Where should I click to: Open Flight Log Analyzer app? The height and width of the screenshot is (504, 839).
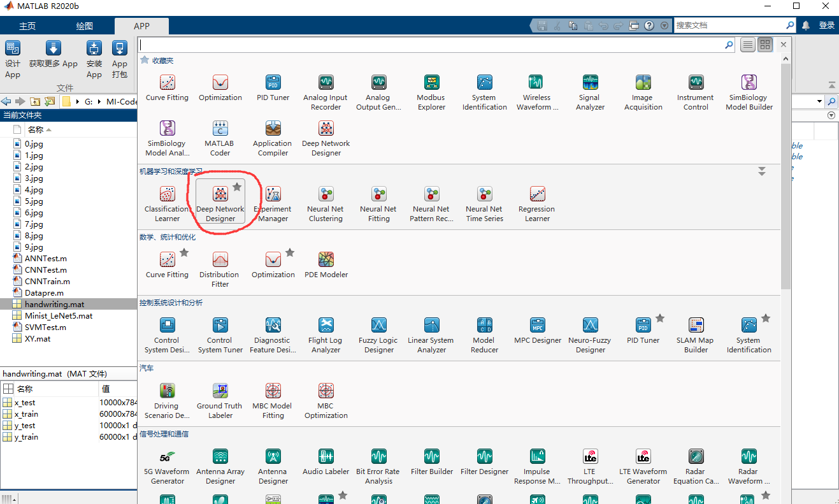tap(326, 335)
